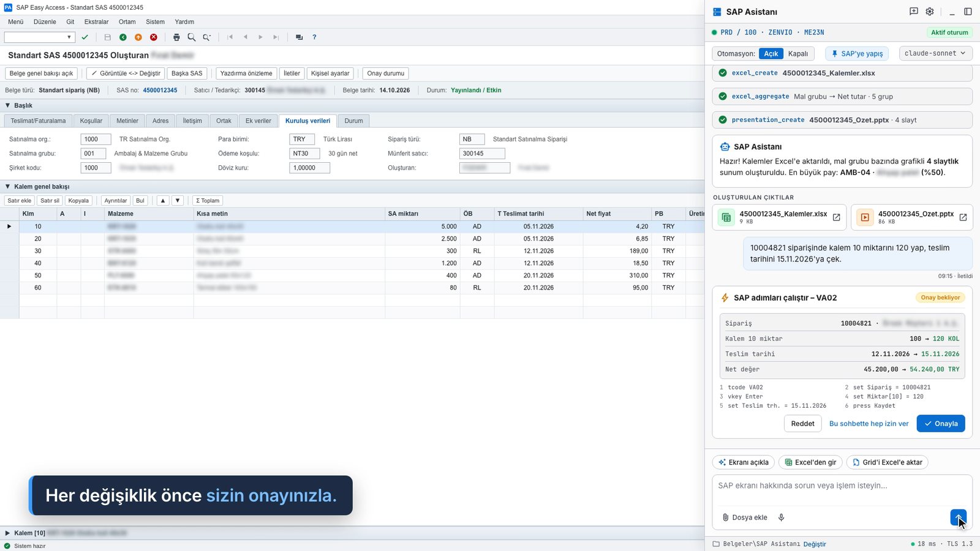Click the Print icon in SAP toolbar
Screen dimensions: 980x551
[176, 37]
